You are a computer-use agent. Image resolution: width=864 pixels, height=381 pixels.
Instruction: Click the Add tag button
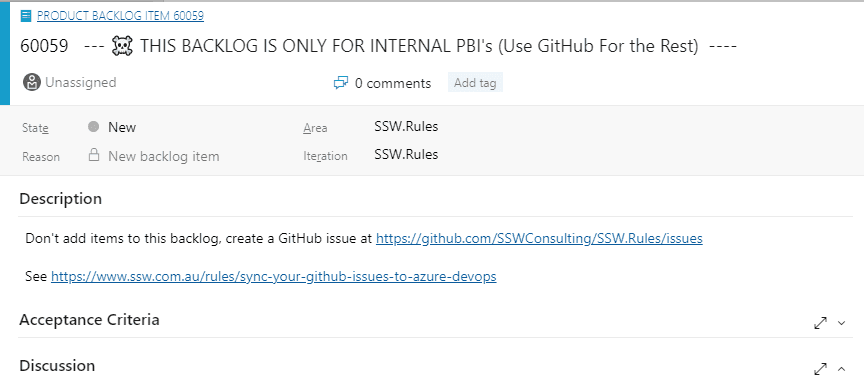475,83
